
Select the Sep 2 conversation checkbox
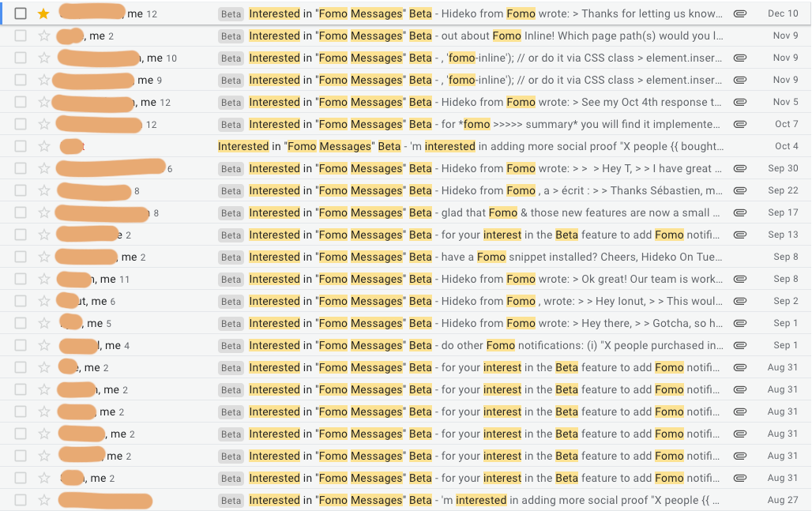(21, 301)
